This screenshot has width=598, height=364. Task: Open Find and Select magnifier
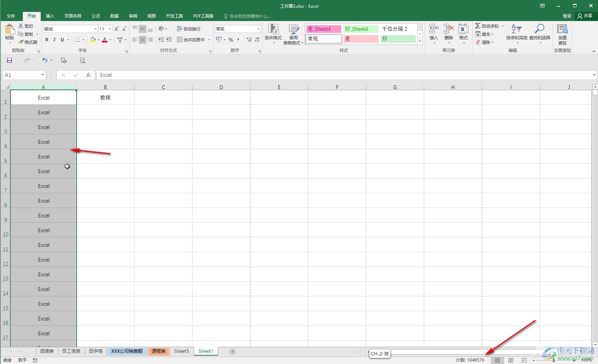click(x=539, y=29)
